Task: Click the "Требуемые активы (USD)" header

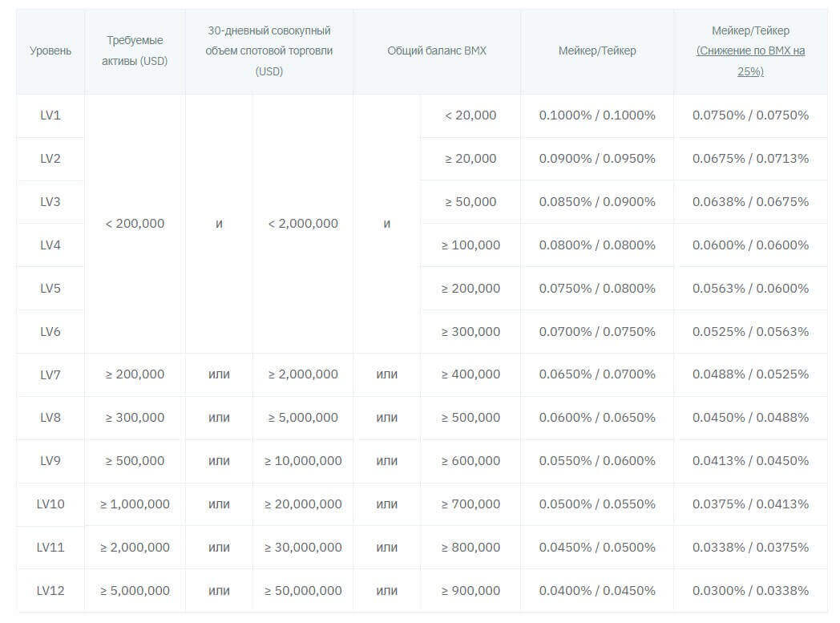Action: 135,51
